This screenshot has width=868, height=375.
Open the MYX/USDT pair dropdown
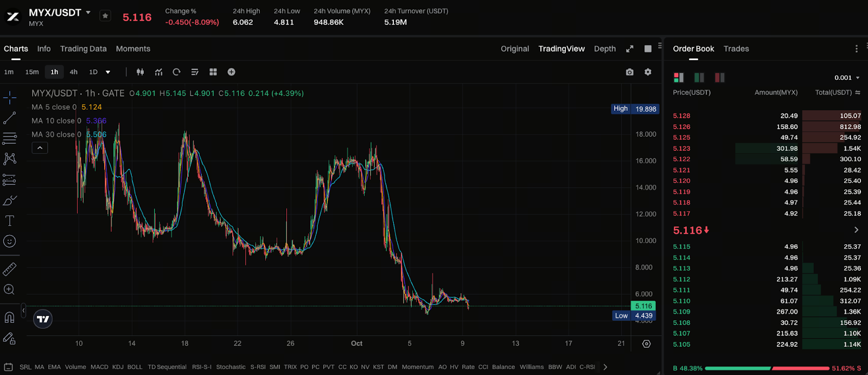click(x=88, y=12)
